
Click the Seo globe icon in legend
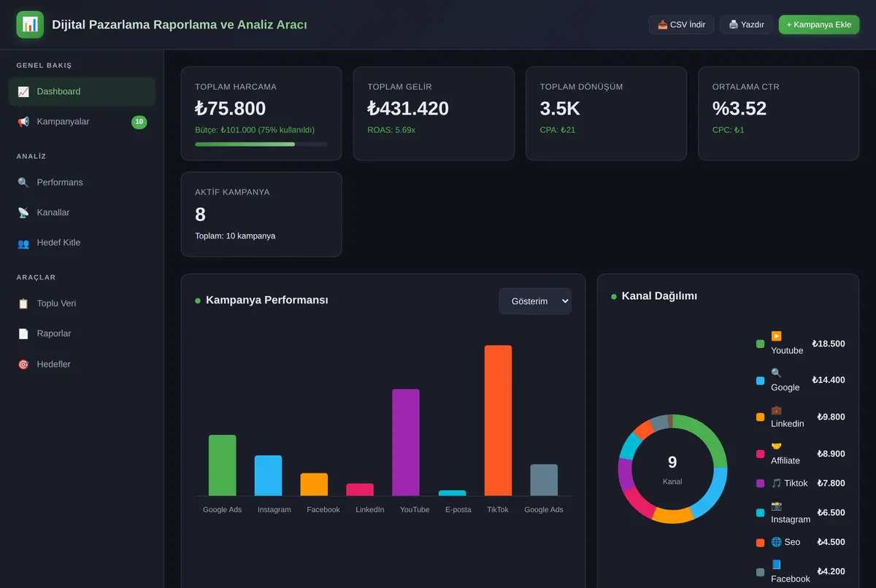tap(776, 542)
